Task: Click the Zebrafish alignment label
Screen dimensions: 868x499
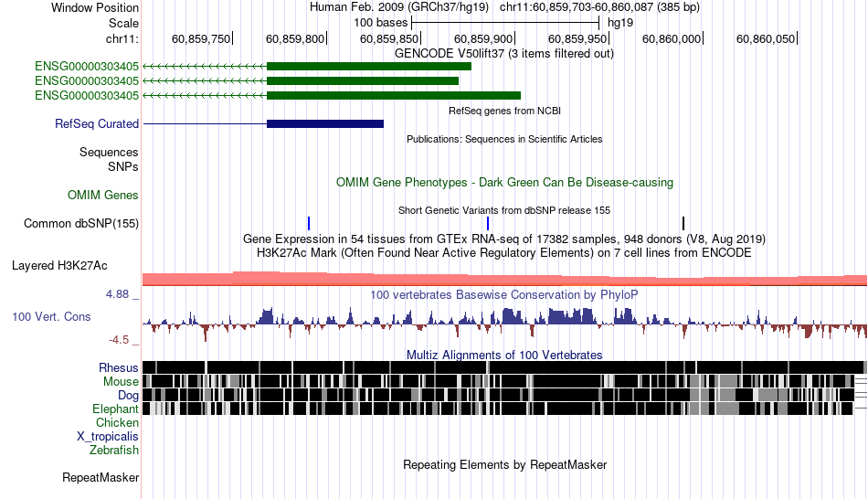Action: click(114, 450)
